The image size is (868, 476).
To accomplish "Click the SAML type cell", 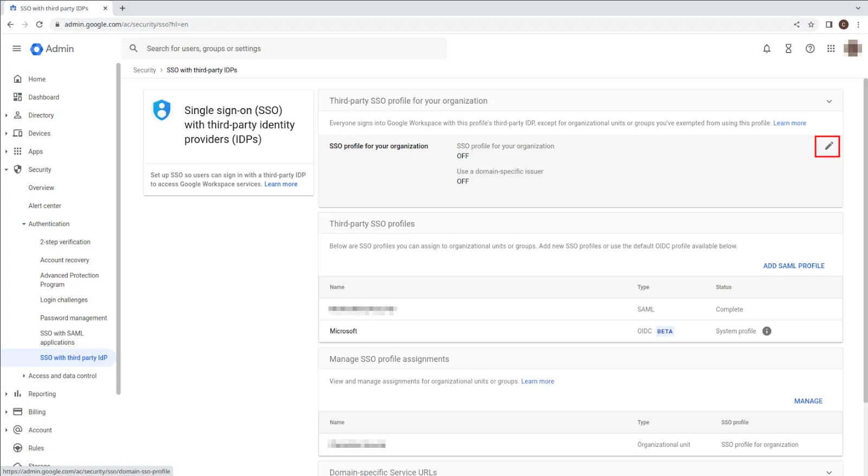I will coord(646,309).
